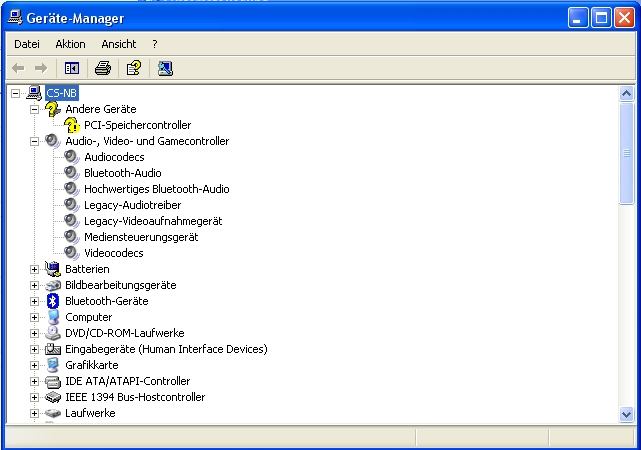Click the Bluetooth-Geräte Bluetooth icon
The height and width of the screenshot is (450, 641).
click(53, 301)
